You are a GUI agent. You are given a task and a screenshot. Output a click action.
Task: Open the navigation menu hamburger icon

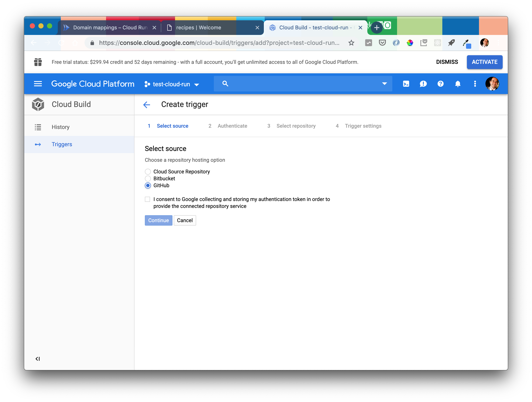(x=38, y=84)
